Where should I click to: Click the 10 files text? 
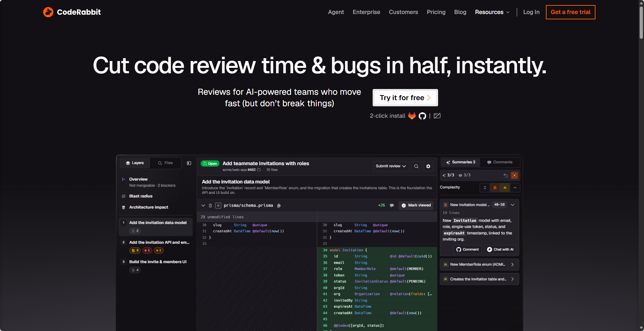click(x=272, y=170)
